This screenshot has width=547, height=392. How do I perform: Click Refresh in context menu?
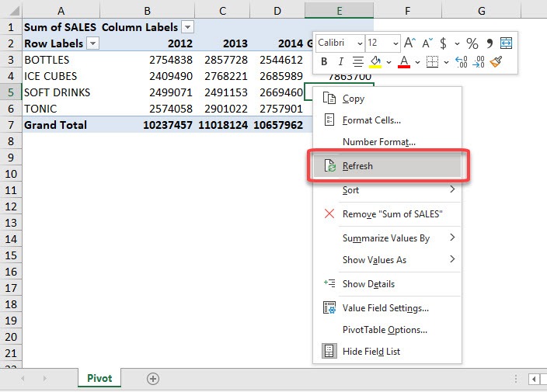(387, 166)
